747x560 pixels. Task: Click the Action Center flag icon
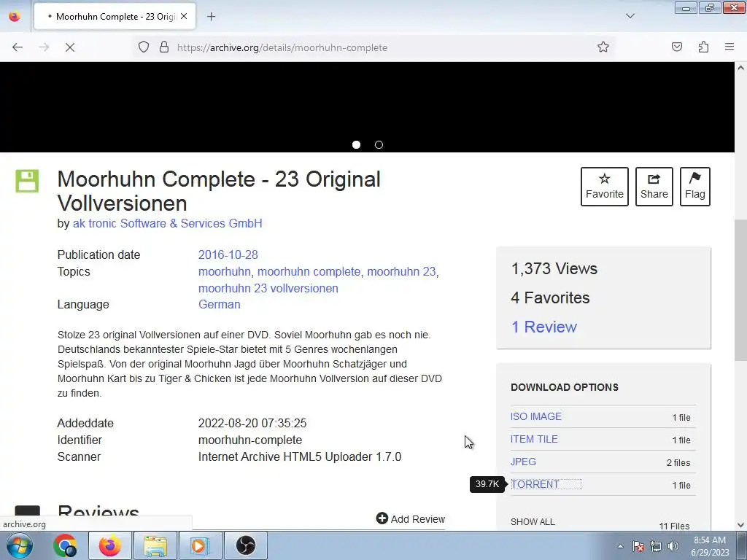coord(638,546)
